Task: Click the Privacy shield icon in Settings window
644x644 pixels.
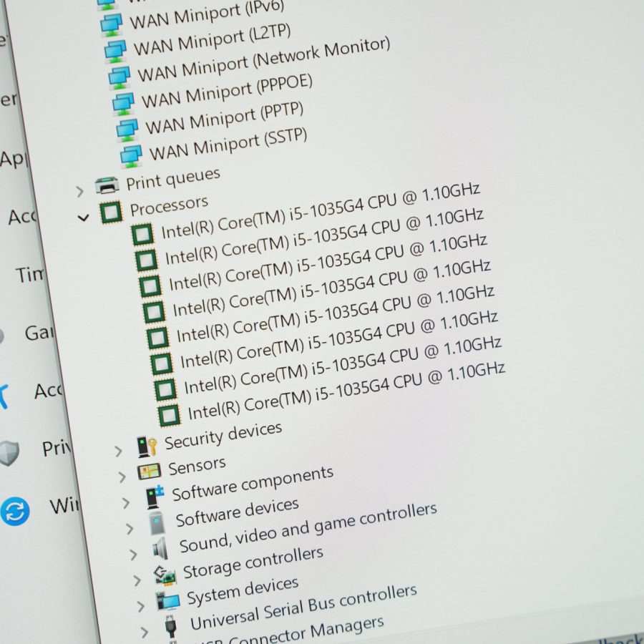Action: [x=9, y=454]
